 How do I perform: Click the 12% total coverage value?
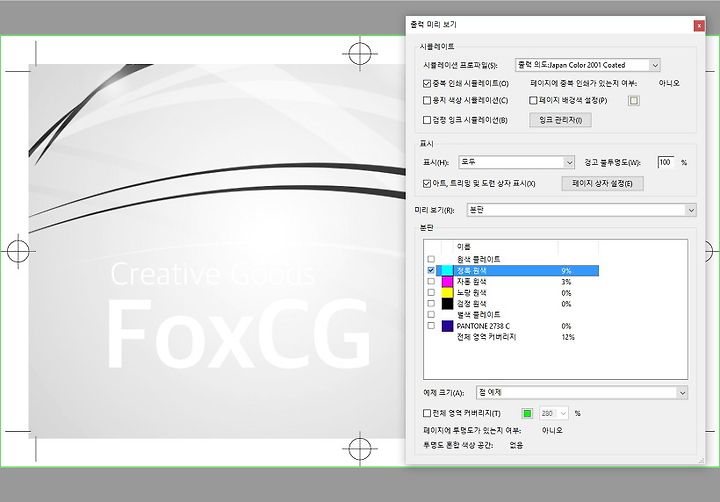coord(568,337)
